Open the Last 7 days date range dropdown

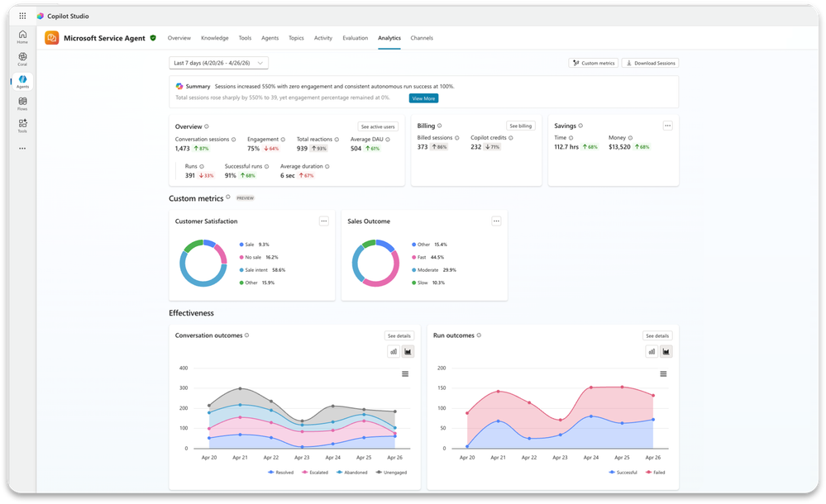(218, 63)
